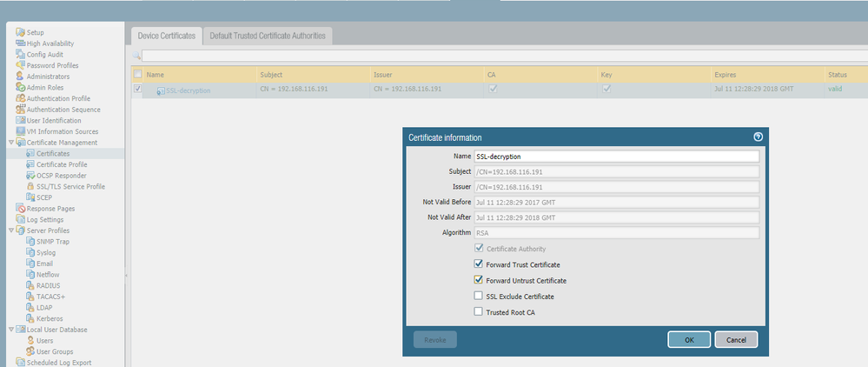The width and height of the screenshot is (868, 367).
Task: Uncheck Forward Trust Certificate checkbox
Action: [478, 264]
